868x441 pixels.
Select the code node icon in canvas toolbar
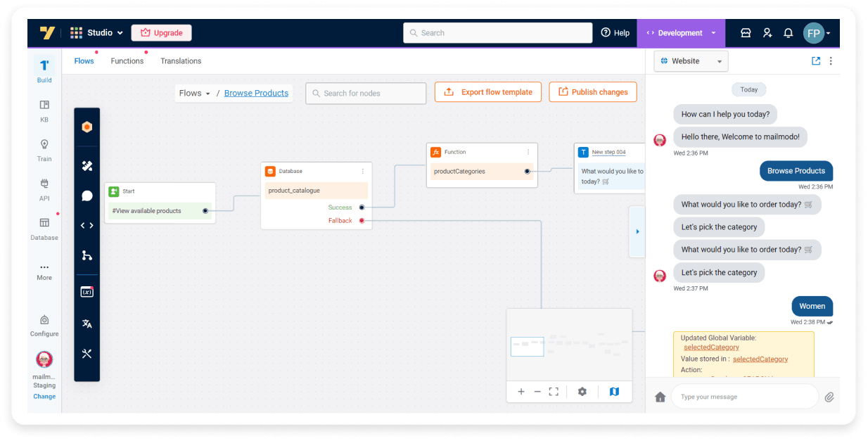(x=87, y=225)
